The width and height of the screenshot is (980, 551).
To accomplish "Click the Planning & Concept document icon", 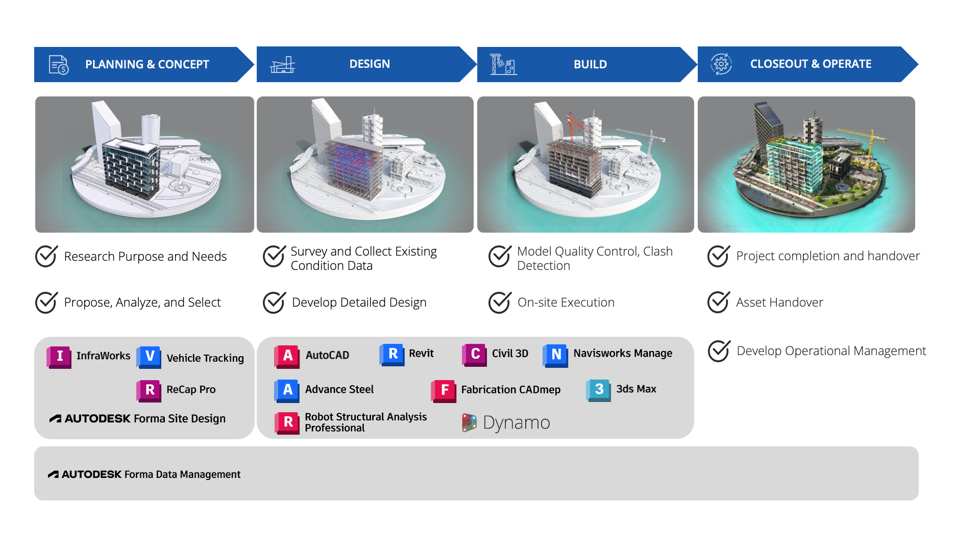I will pos(59,65).
